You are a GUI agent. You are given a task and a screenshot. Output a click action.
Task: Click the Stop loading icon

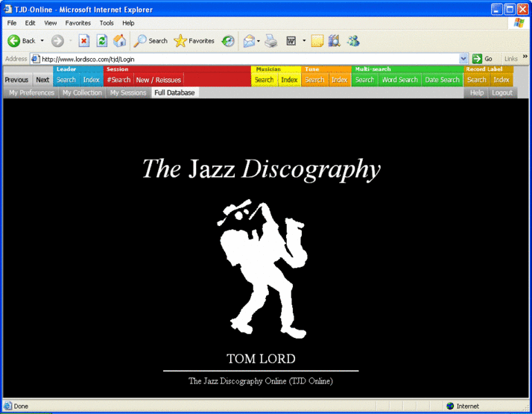coord(83,41)
